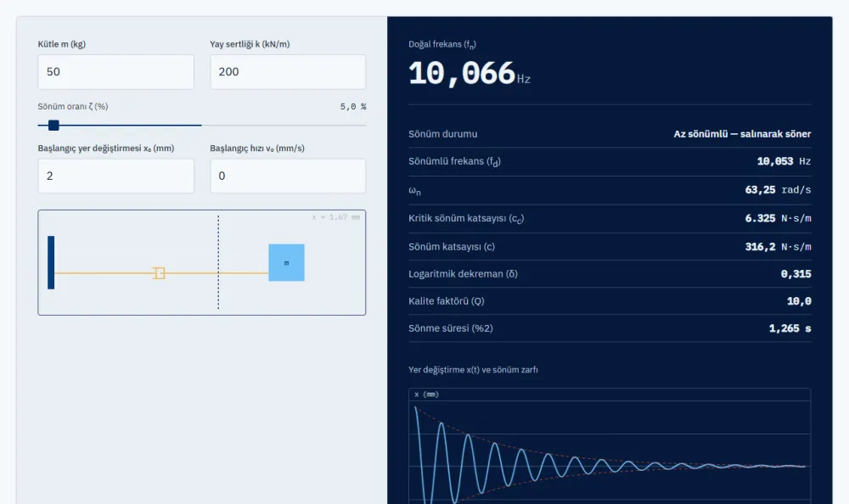Focus the Yay sertliği k (kN/m) field
This screenshot has height=504, width=849.
coord(288,72)
